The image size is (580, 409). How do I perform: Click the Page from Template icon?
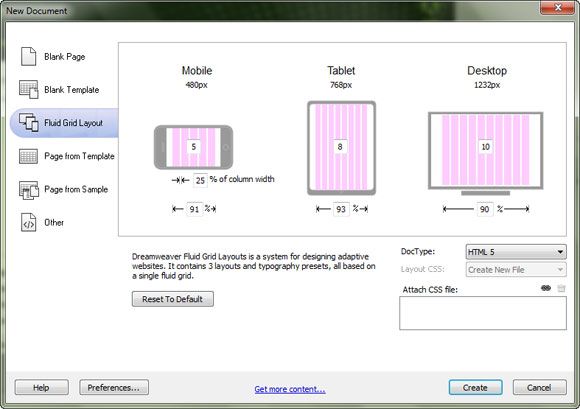click(28, 156)
